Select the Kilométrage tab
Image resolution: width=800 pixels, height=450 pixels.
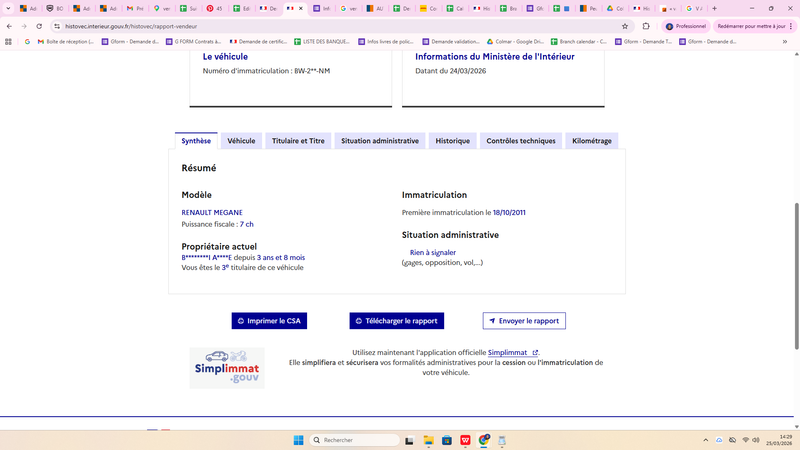click(592, 141)
